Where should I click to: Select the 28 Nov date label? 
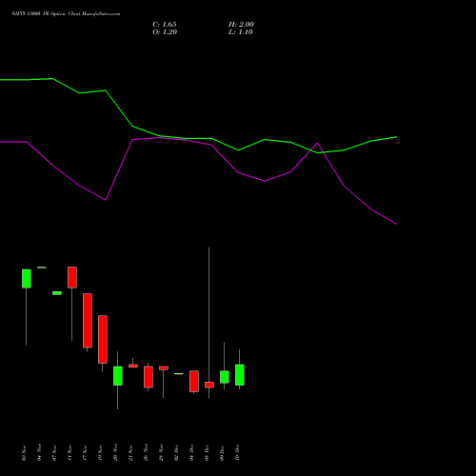pos(161,453)
